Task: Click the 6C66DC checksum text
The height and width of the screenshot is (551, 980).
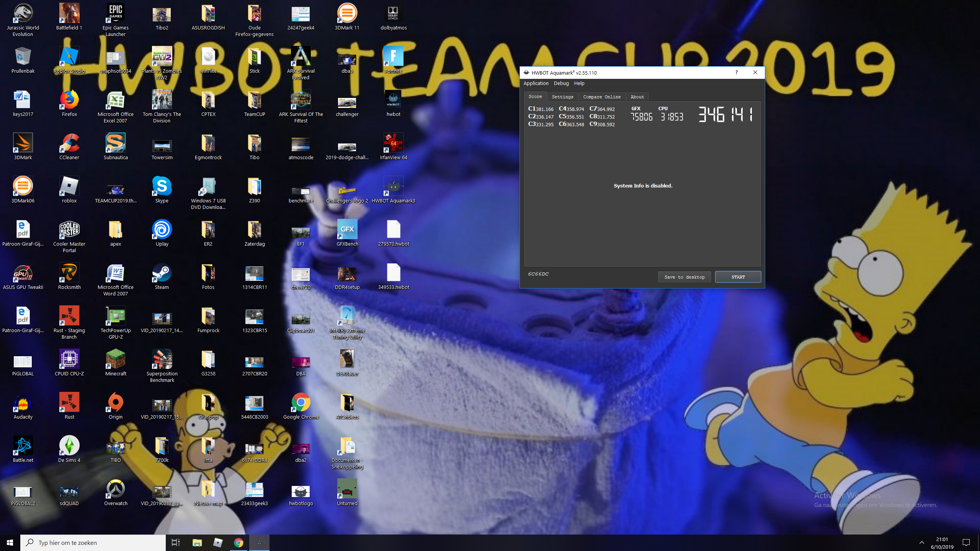Action: pos(538,274)
